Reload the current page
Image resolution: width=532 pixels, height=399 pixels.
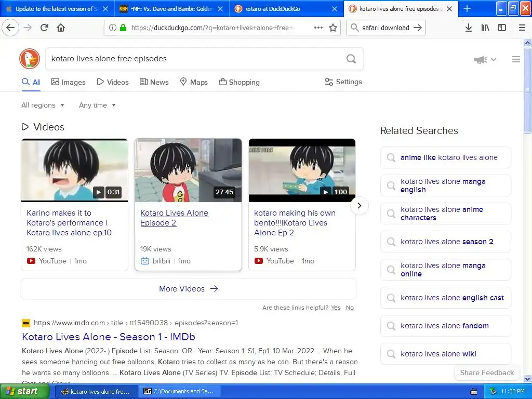[44, 28]
